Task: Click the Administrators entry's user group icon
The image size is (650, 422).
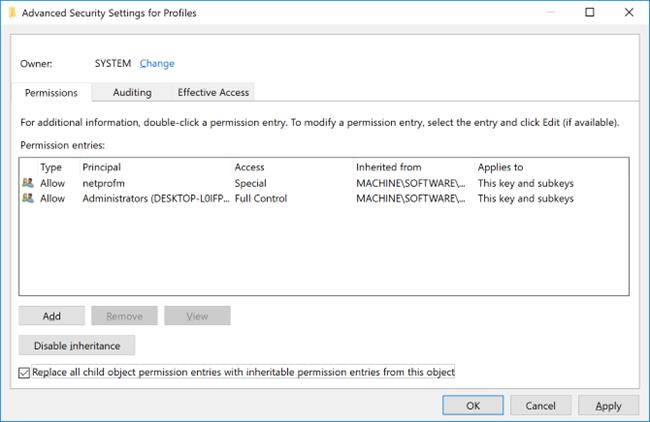Action: [28, 198]
